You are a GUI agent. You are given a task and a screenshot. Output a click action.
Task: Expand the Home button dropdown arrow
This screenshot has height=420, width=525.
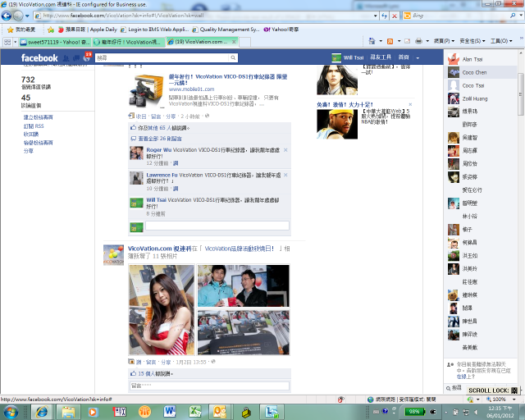tap(381, 41)
